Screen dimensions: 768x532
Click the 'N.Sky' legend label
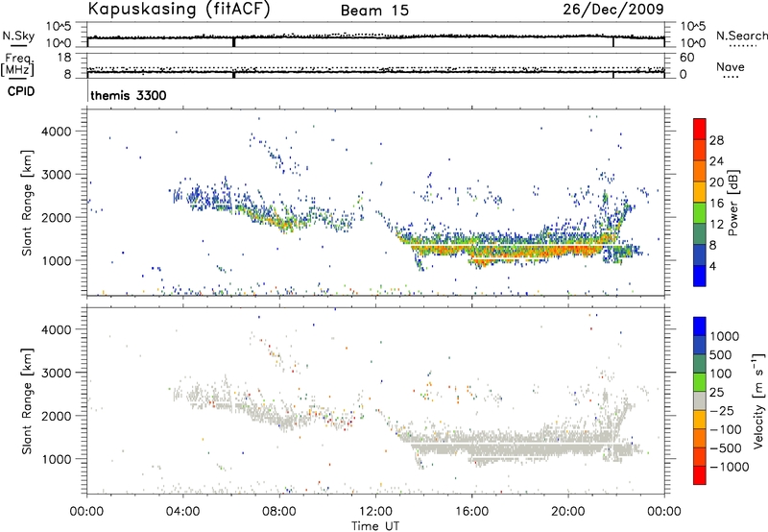[x=18, y=36]
